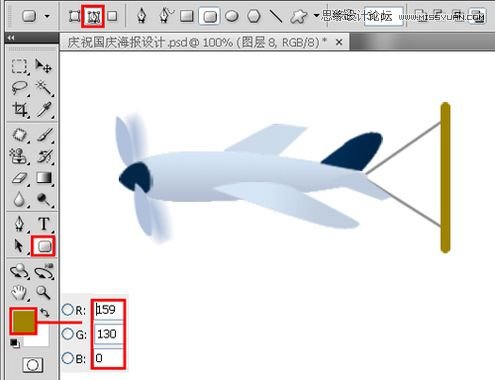The height and width of the screenshot is (380, 495).
Task: Collapse the toolbox with double-arrow
Action: tap(11, 38)
